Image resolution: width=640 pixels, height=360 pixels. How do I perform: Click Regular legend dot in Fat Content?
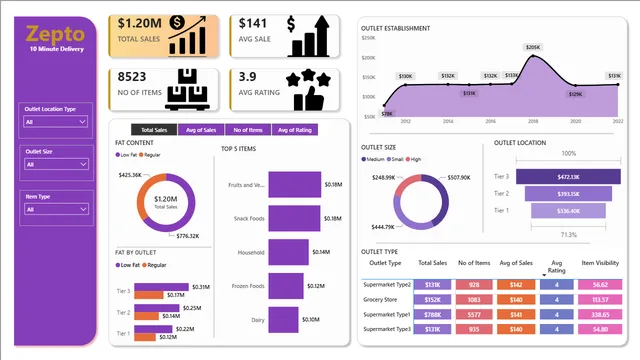[141, 155]
